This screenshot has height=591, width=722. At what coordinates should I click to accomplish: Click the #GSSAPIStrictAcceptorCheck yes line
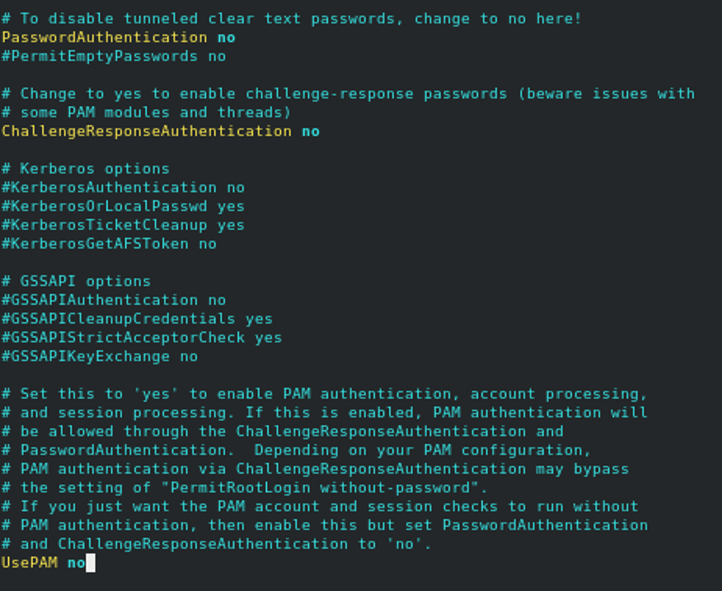142,337
